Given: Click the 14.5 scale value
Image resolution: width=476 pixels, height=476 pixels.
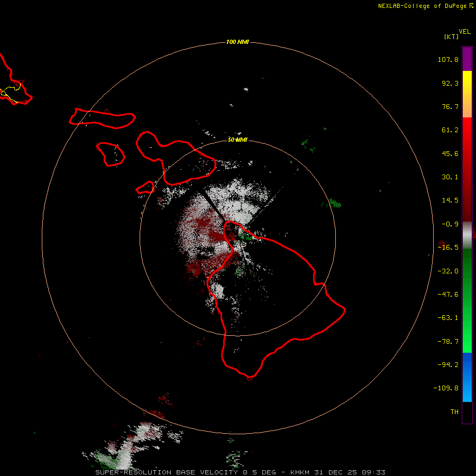Looking at the screenshot, I should tap(450, 200).
